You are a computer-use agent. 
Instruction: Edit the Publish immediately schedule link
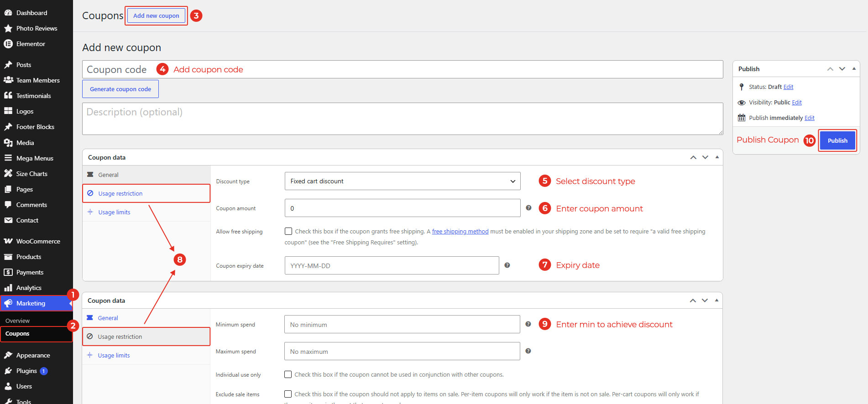(x=810, y=118)
